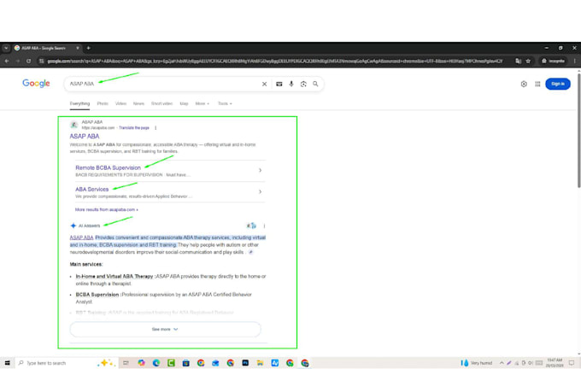Viewport: 581px width, 392px height.
Task: Open the ABA Services sitelink
Action: [x=92, y=190]
